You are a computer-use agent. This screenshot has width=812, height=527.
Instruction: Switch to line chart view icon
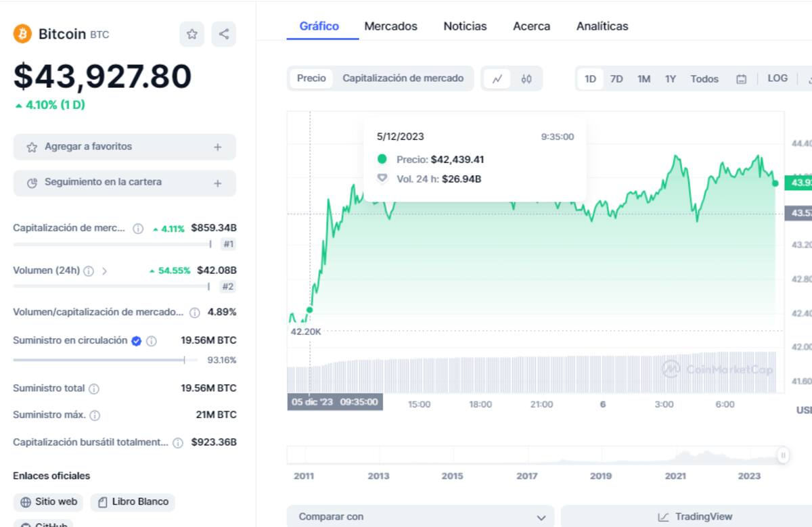pos(497,79)
